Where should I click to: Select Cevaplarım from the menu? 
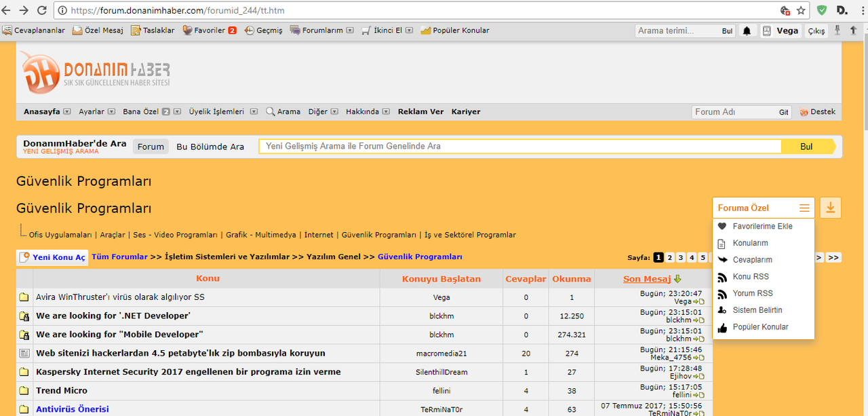click(753, 260)
